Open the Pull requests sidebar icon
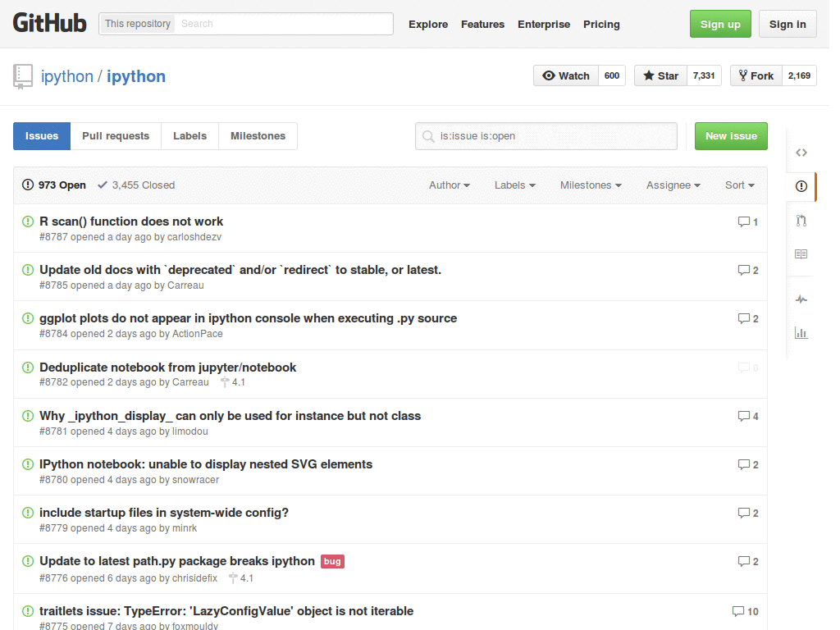840x630 pixels. (801, 220)
